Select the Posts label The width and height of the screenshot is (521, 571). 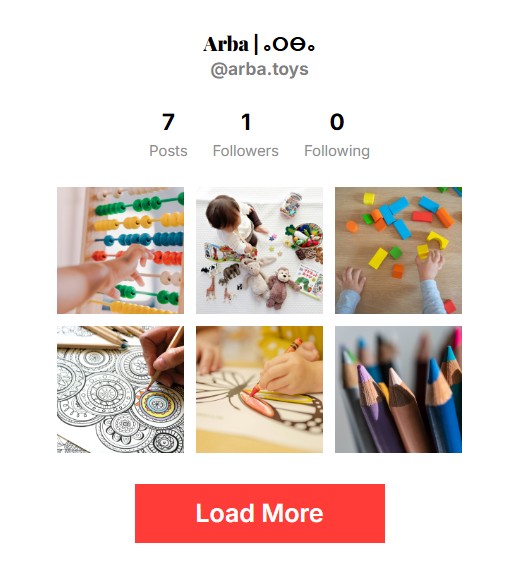168,151
